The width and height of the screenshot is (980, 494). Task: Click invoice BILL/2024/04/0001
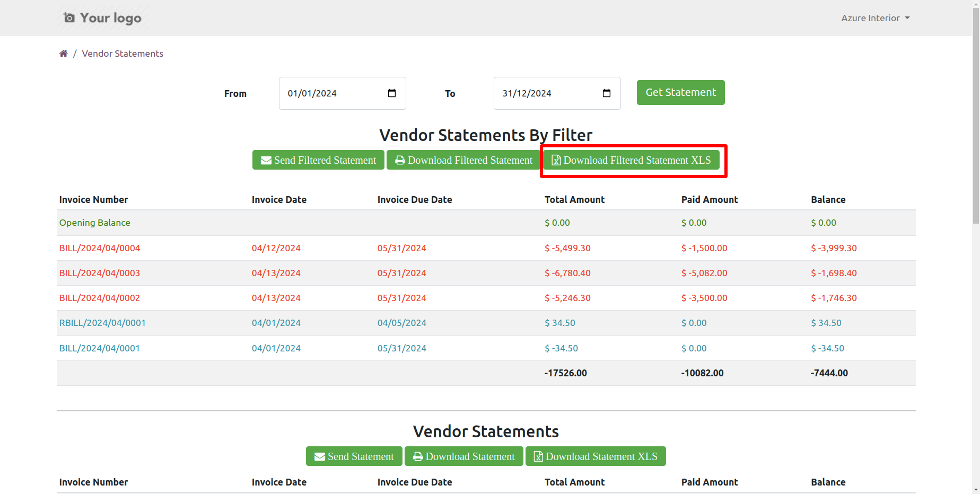point(100,348)
